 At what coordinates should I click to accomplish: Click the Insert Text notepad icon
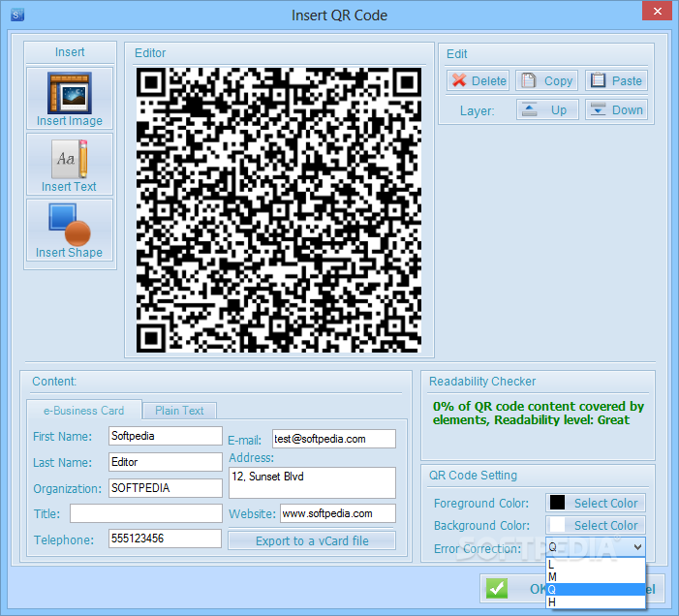tap(70, 159)
